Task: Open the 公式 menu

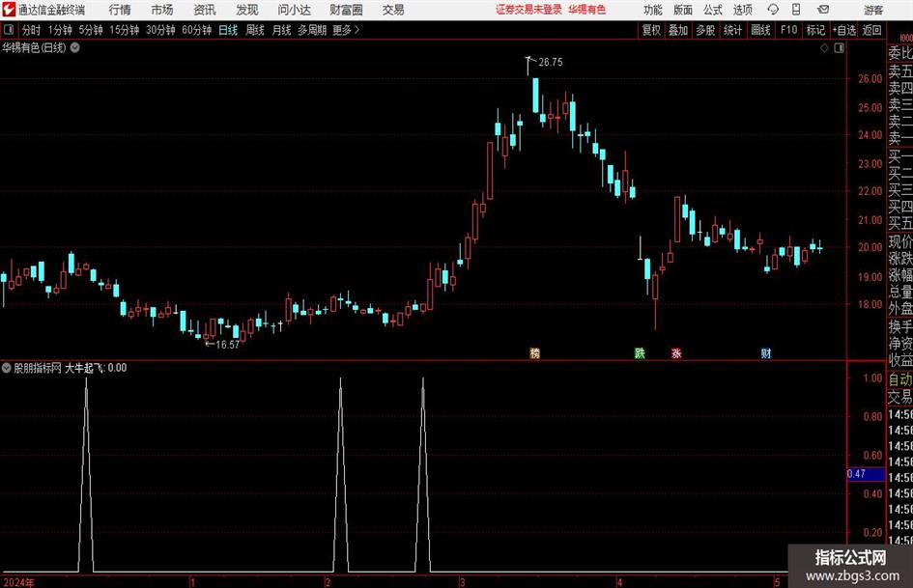Action: (x=712, y=10)
